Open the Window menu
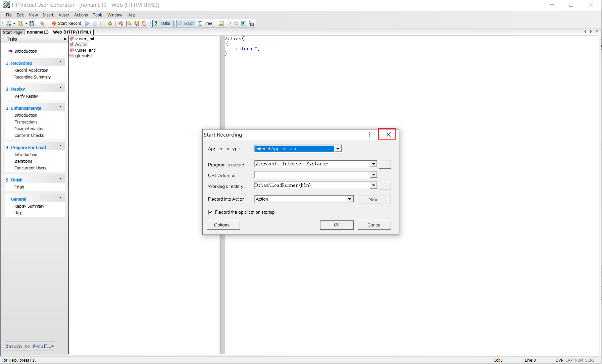This screenshot has height=364, width=602. (115, 15)
